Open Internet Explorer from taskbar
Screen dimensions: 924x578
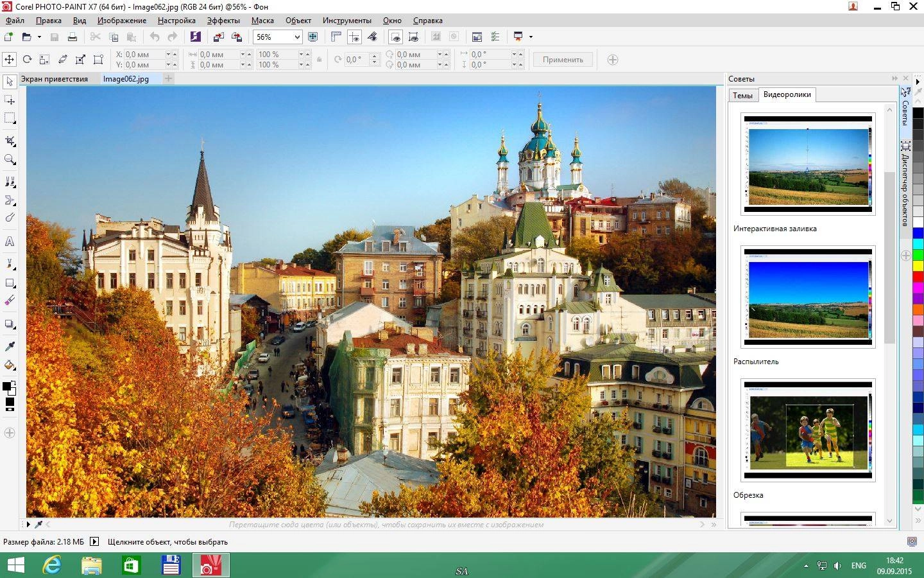(52, 565)
